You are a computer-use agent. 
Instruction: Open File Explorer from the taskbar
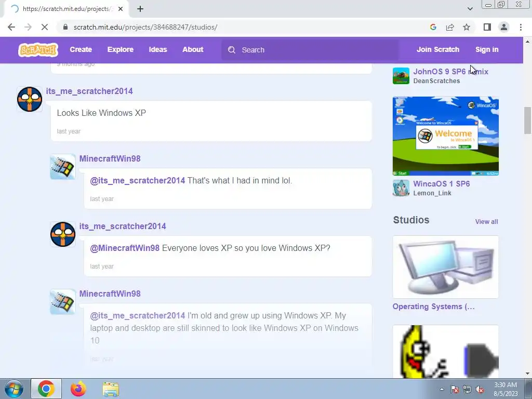[111, 389]
